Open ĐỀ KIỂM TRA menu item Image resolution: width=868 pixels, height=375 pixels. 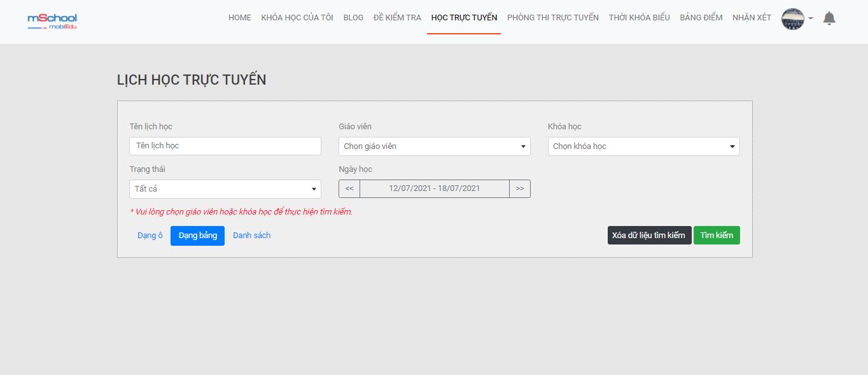point(397,18)
